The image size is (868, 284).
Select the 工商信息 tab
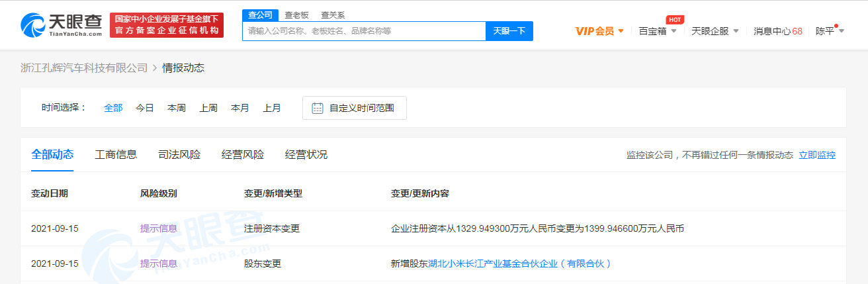[x=116, y=155]
